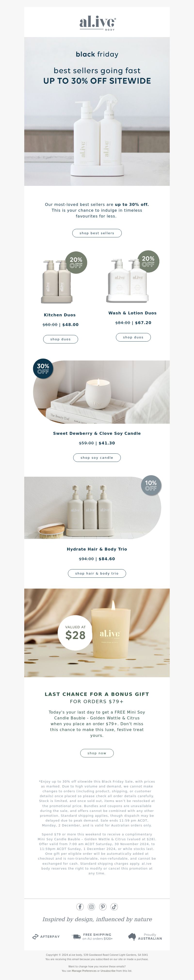Click shop duos under Kitchen Duos
The width and height of the screenshot is (194, 980).
click(61, 339)
